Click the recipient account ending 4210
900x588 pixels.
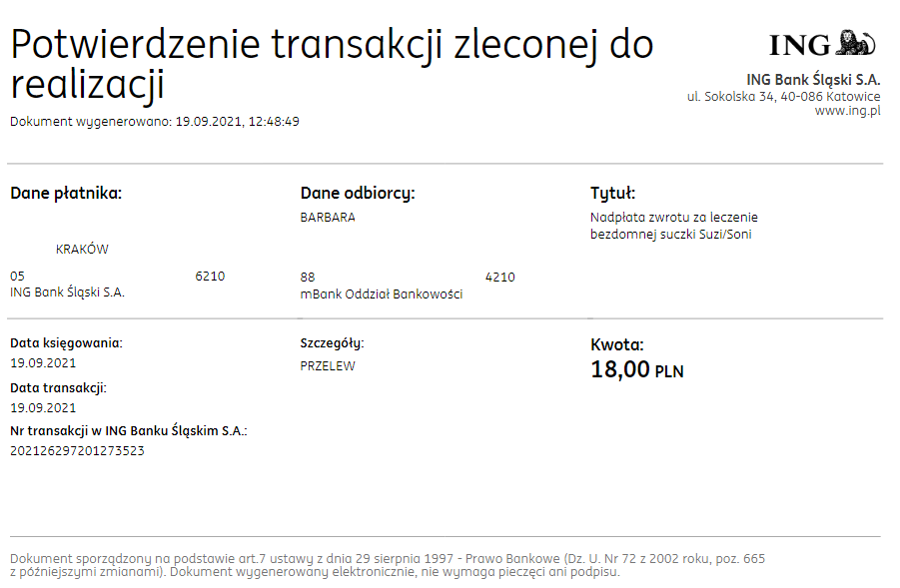[x=499, y=277]
